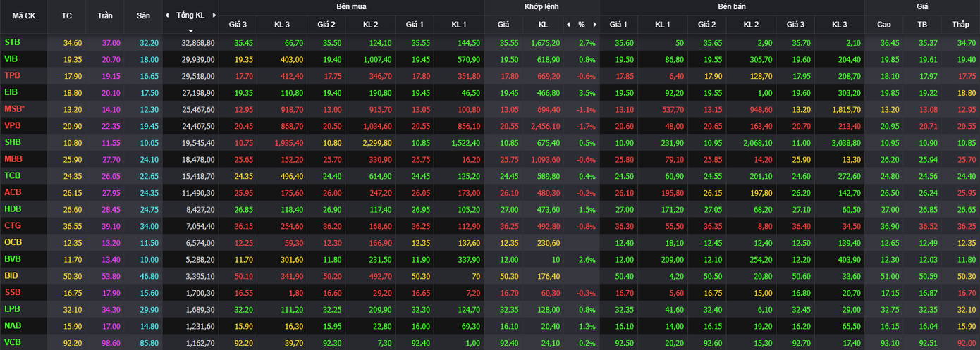Image resolution: width=980 pixels, height=350 pixels.
Task: Click the Thấp low-price column header
Action: [960, 25]
